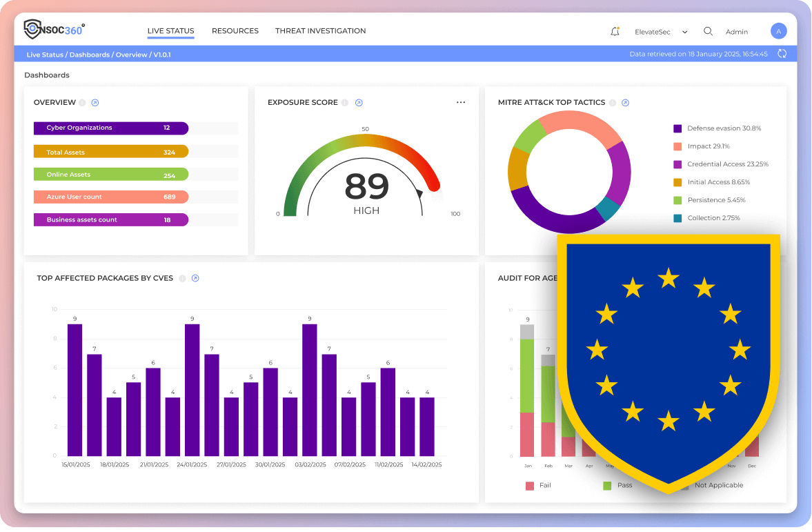Click the Collection legend swatch
This screenshot has width=812, height=532.
pyautogui.click(x=677, y=218)
